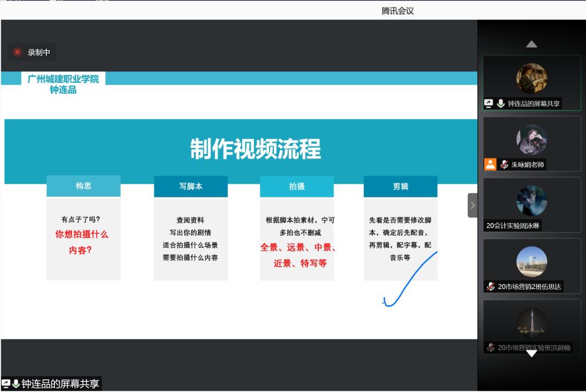Select the 构思 step header on the slide
Screen dimensions: 586x392
[84, 186]
